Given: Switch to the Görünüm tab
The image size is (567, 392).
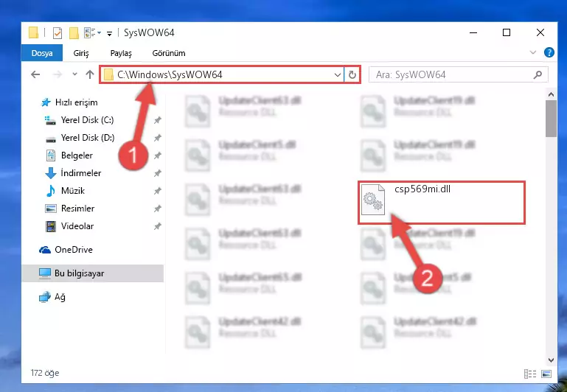Looking at the screenshot, I should [x=169, y=53].
